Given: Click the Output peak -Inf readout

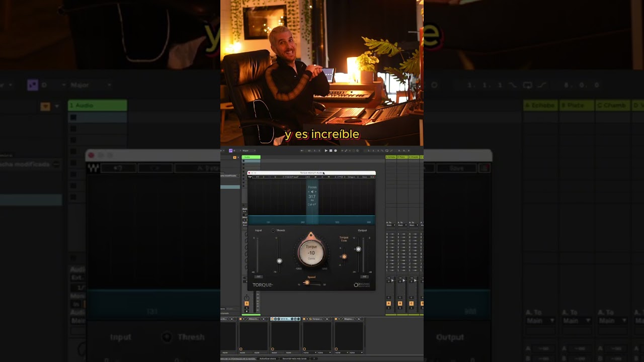Looking at the screenshot, I should point(364,277).
